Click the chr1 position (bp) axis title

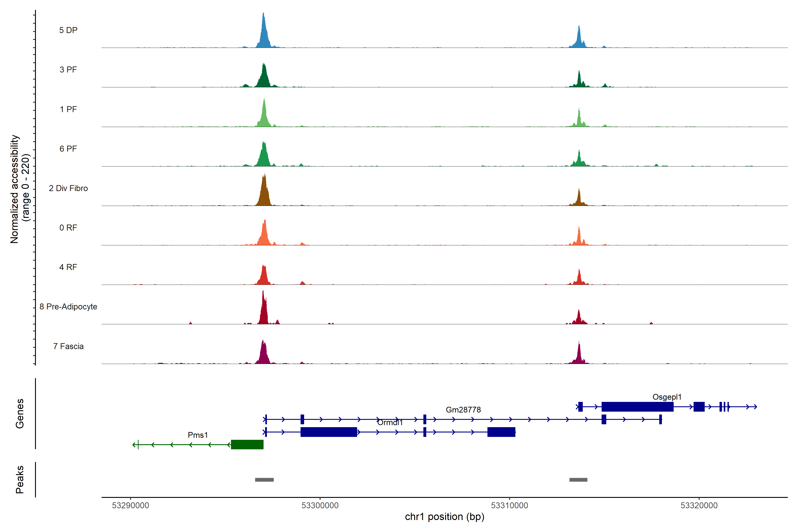tap(444, 517)
